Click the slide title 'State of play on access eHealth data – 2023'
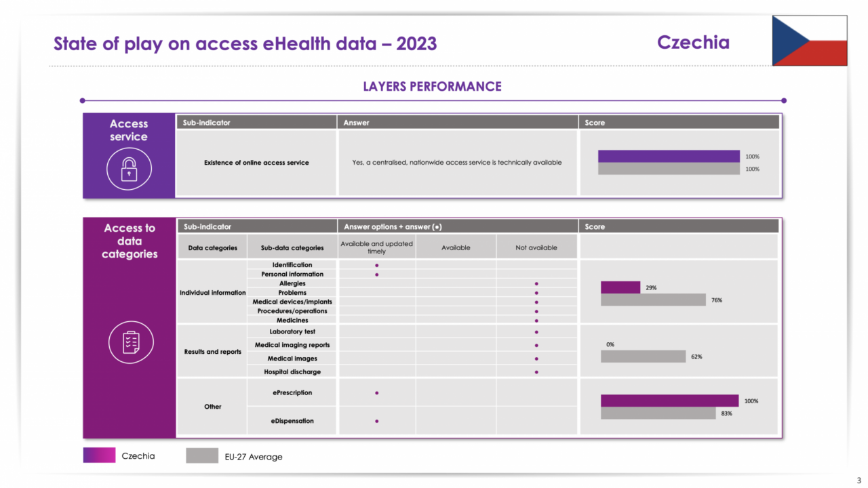The image size is (868, 488). click(245, 44)
